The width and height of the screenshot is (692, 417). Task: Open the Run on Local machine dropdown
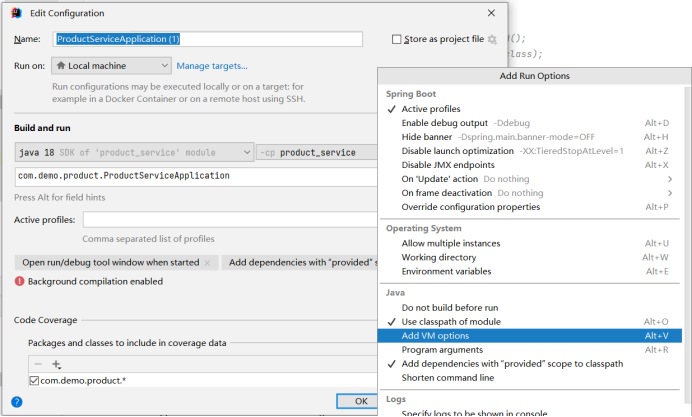pos(111,66)
